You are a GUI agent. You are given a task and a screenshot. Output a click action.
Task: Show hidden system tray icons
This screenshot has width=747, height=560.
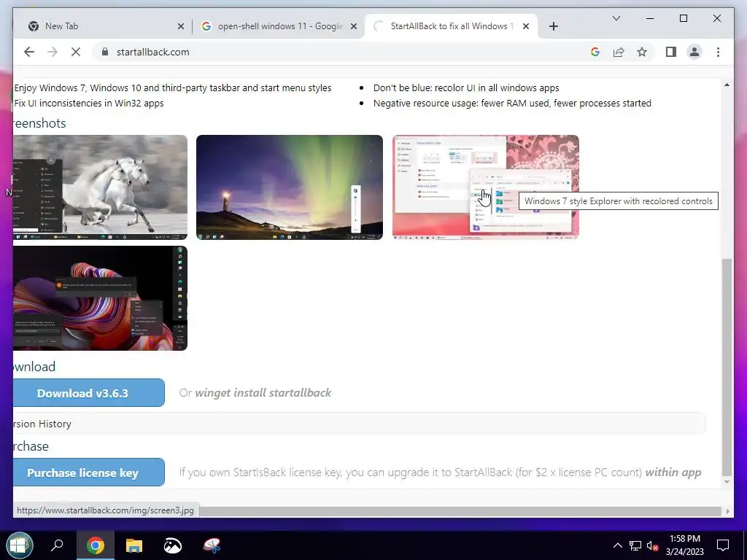(617, 545)
